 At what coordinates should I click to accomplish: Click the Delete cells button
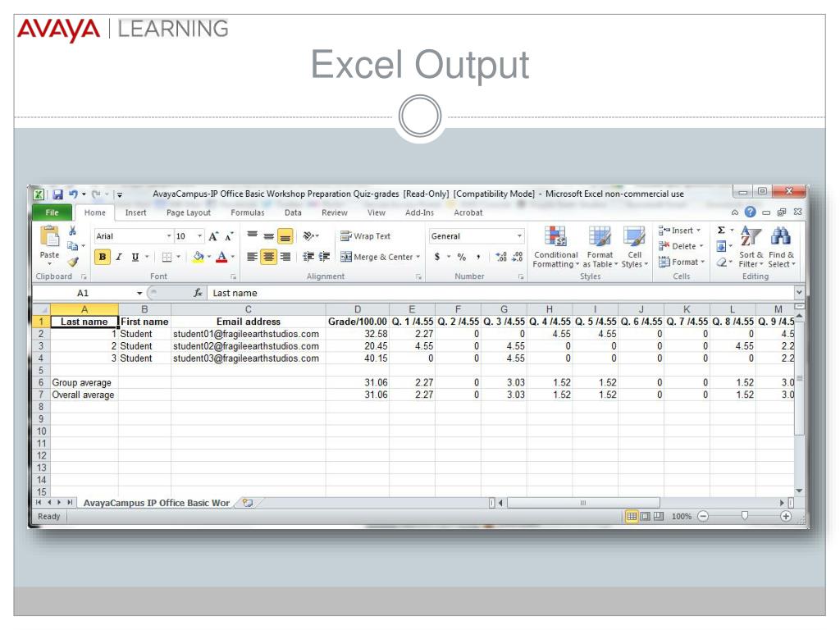(681, 246)
